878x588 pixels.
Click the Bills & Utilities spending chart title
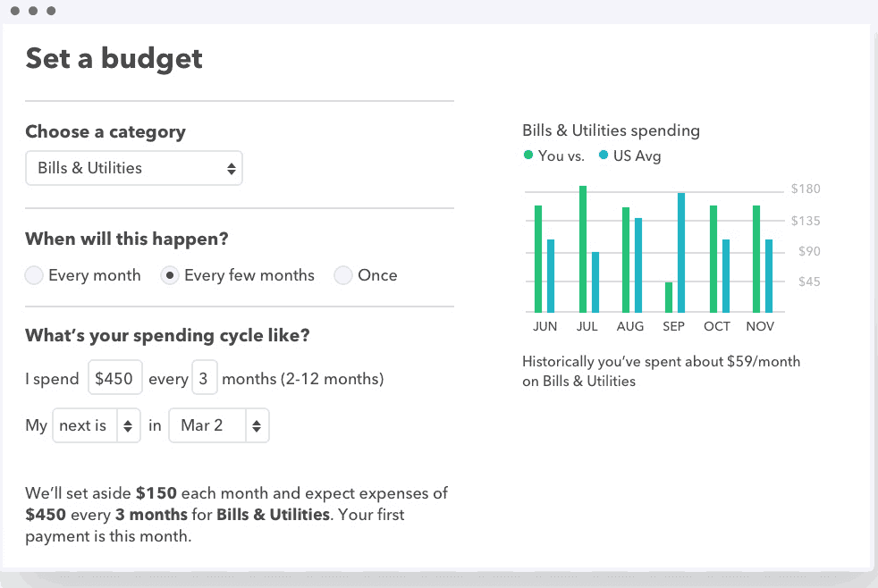point(611,130)
